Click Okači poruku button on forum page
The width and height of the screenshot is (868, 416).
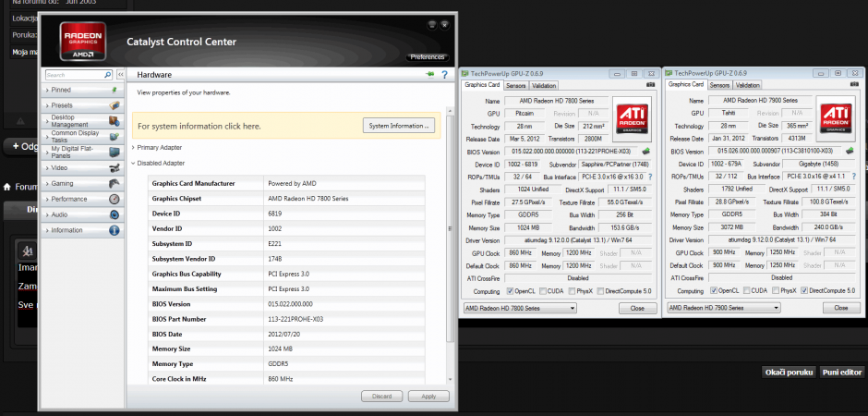click(x=790, y=373)
